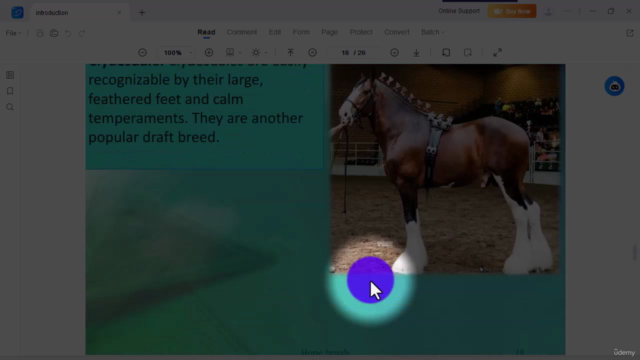Image resolution: width=640 pixels, height=360 pixels.
Task: Go to next page icon
Action: pos(394,53)
